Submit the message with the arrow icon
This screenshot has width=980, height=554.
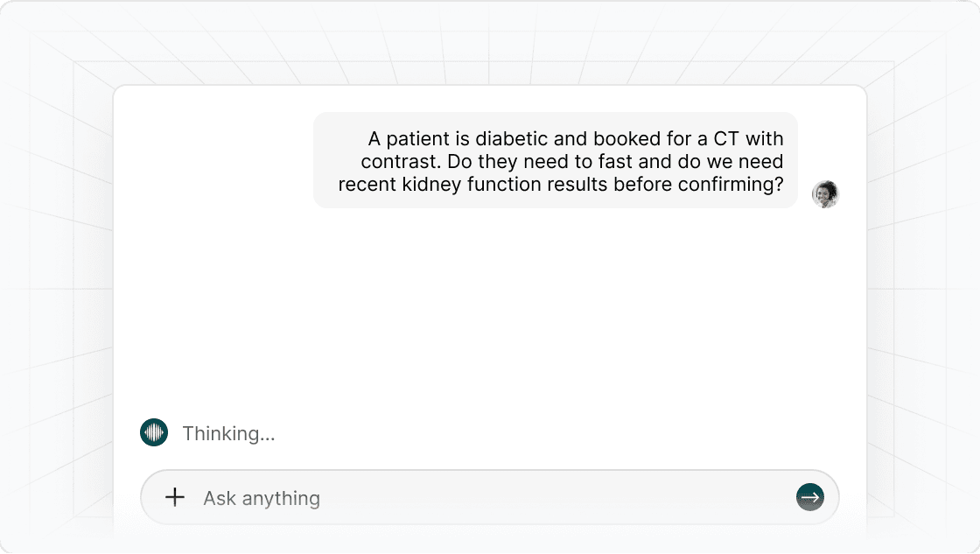point(809,497)
